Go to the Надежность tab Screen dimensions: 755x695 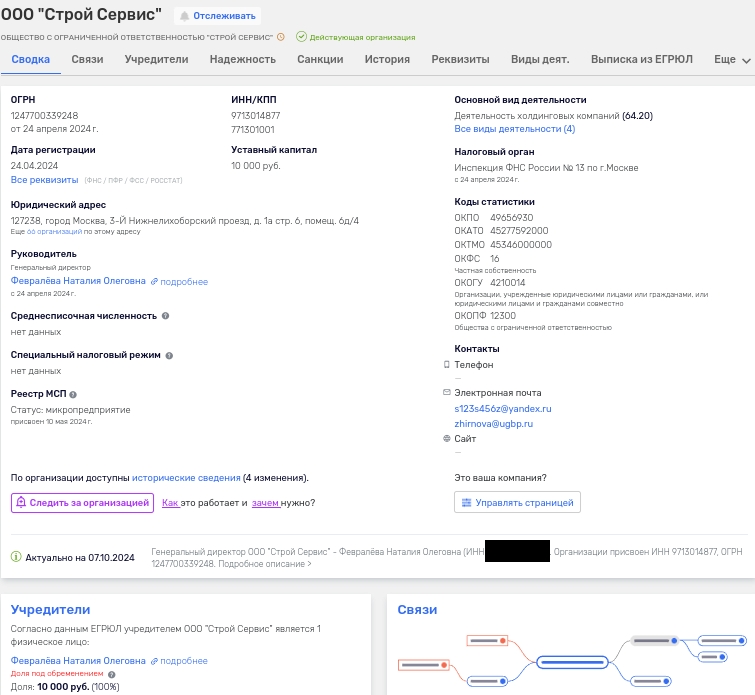tap(243, 59)
